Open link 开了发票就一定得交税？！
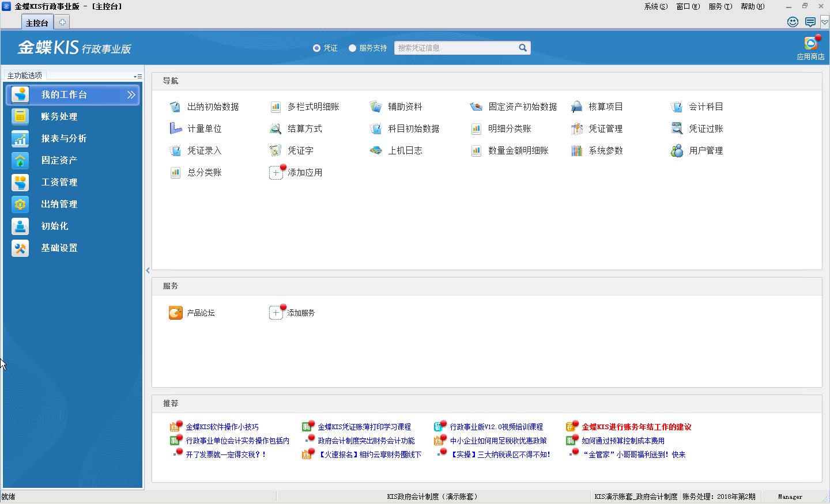830x504 pixels. click(226, 454)
